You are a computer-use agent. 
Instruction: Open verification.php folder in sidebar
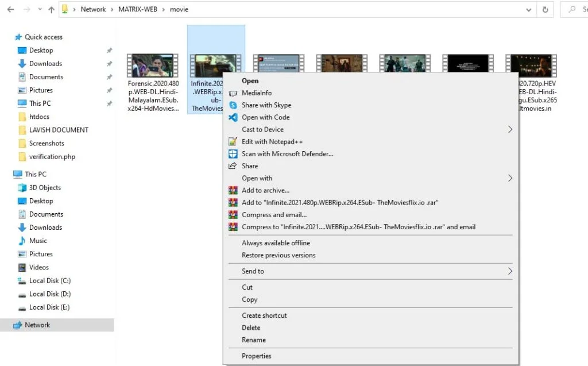click(x=52, y=156)
